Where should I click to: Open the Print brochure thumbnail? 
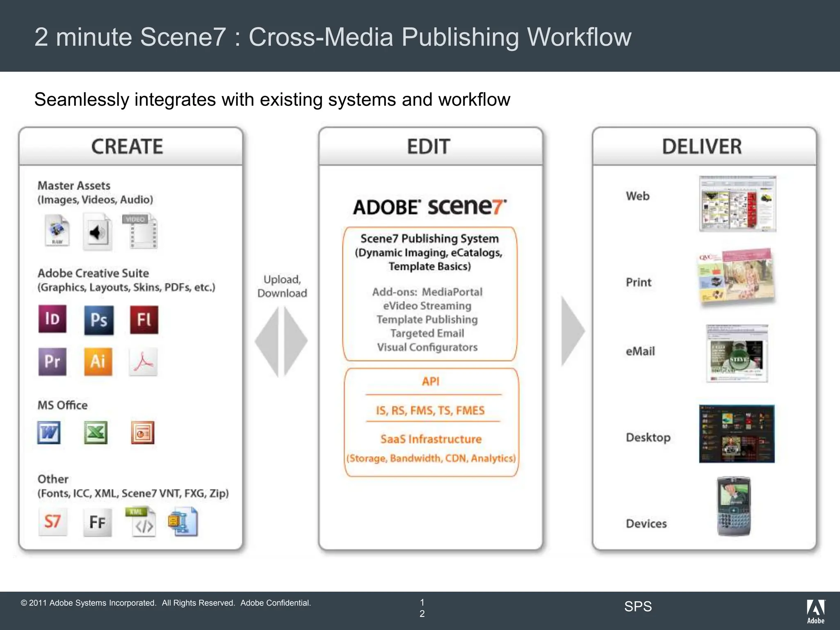736,278
